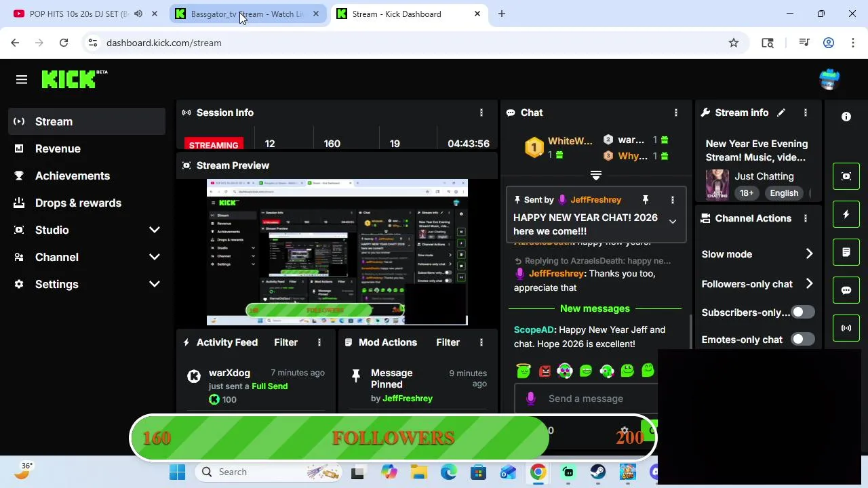Screen dimensions: 868x488
Task: Bookmark this page with star icon
Action: [734, 43]
